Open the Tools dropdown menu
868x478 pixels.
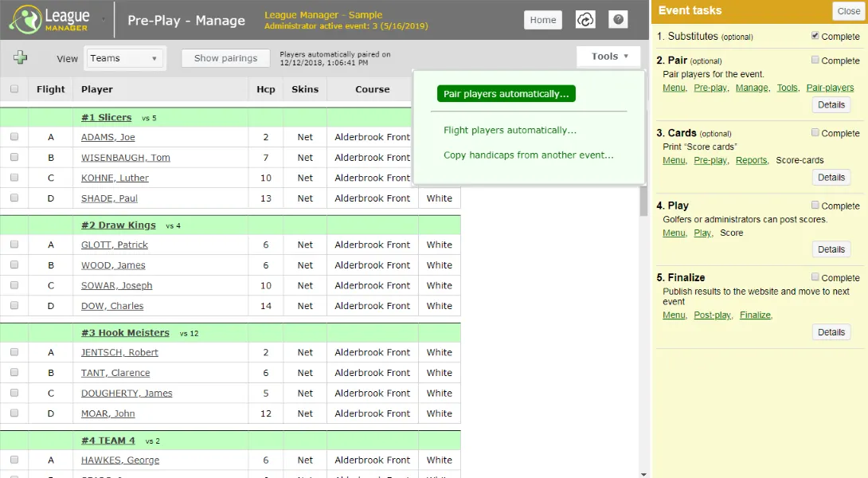coord(609,57)
